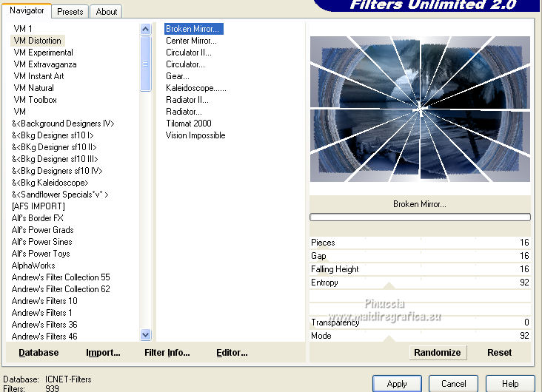Select the plain VM category

[x=19, y=112]
